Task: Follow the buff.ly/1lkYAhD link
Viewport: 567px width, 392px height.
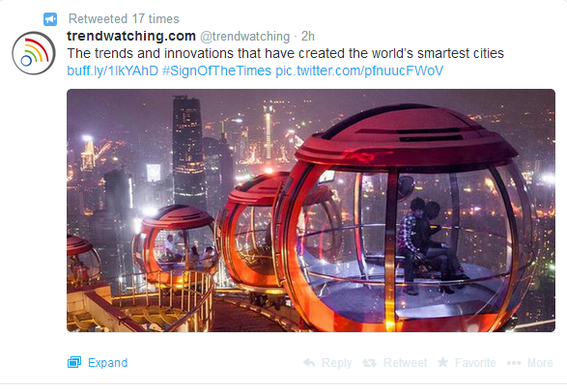Action: click(112, 70)
